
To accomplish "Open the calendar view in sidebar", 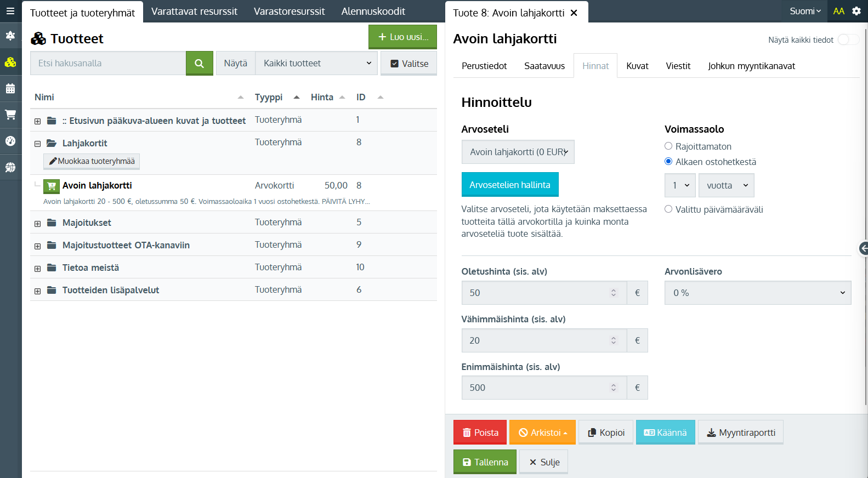I will click(x=10, y=89).
